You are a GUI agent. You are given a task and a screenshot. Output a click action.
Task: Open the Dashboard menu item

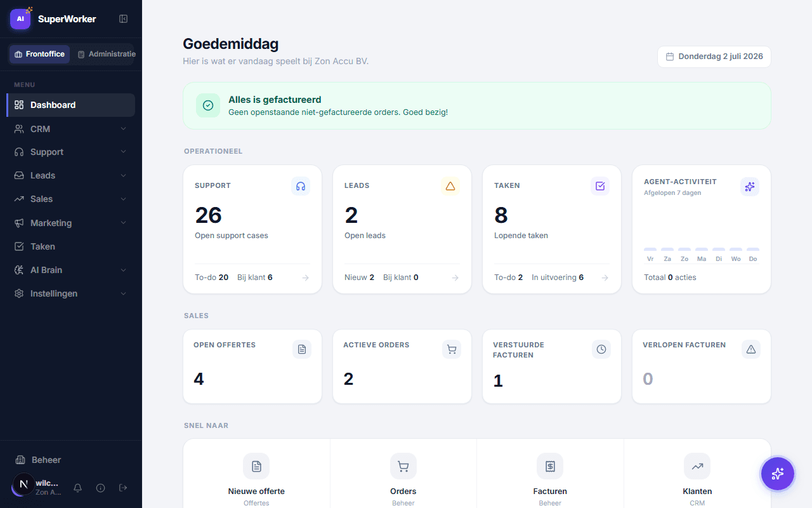click(x=71, y=105)
